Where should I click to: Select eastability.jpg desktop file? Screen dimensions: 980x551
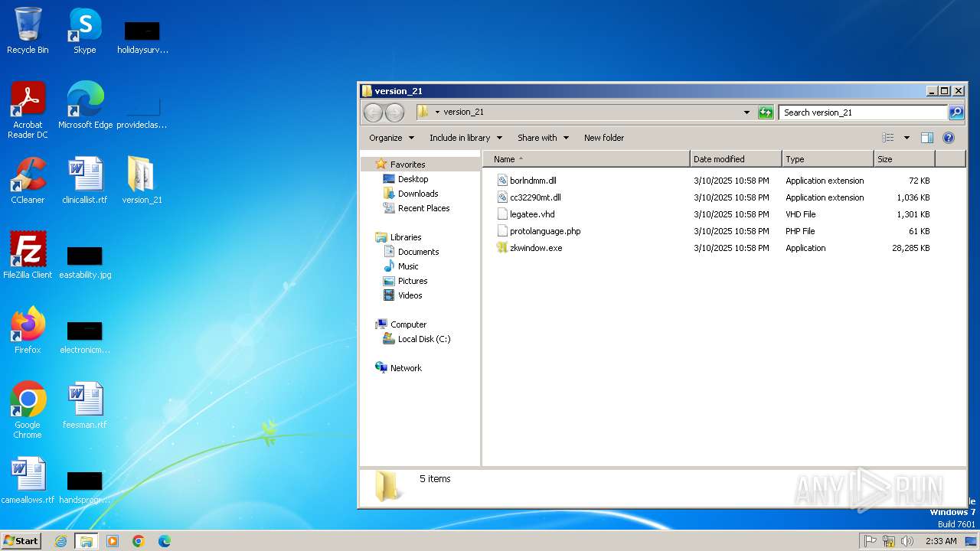point(85,262)
